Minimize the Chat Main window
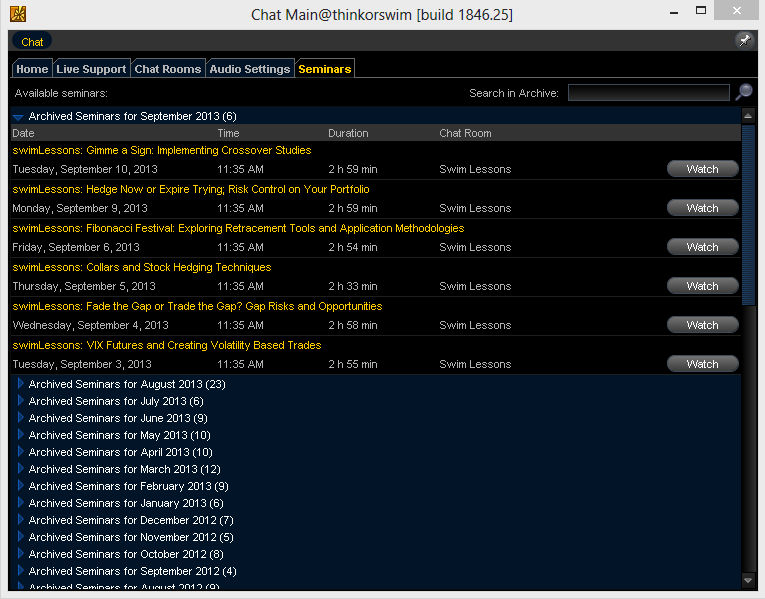The width and height of the screenshot is (765, 599). click(x=674, y=12)
